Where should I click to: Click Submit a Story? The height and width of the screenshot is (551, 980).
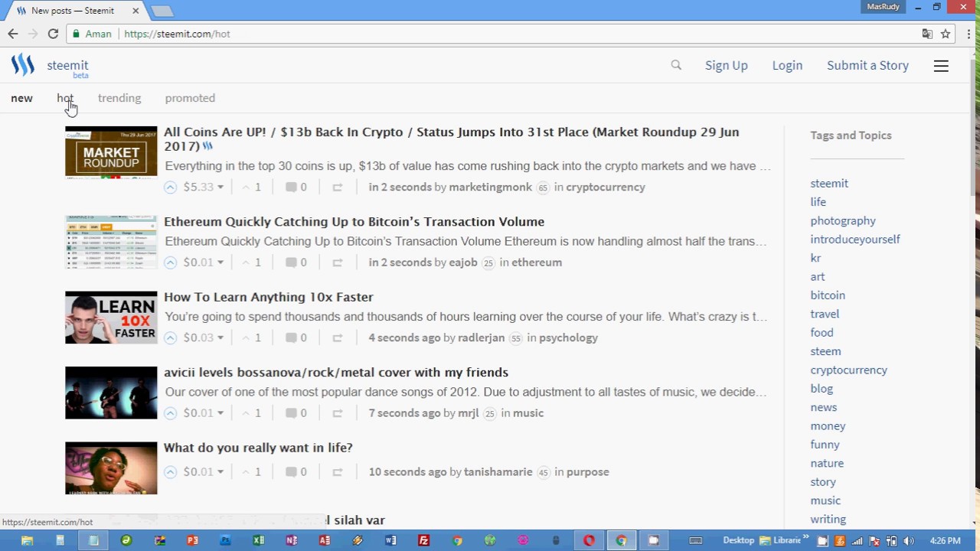click(x=867, y=65)
